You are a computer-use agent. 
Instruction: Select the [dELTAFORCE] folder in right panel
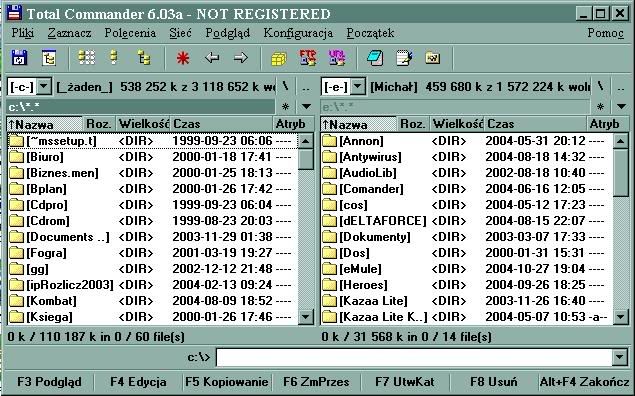click(x=467, y=221)
